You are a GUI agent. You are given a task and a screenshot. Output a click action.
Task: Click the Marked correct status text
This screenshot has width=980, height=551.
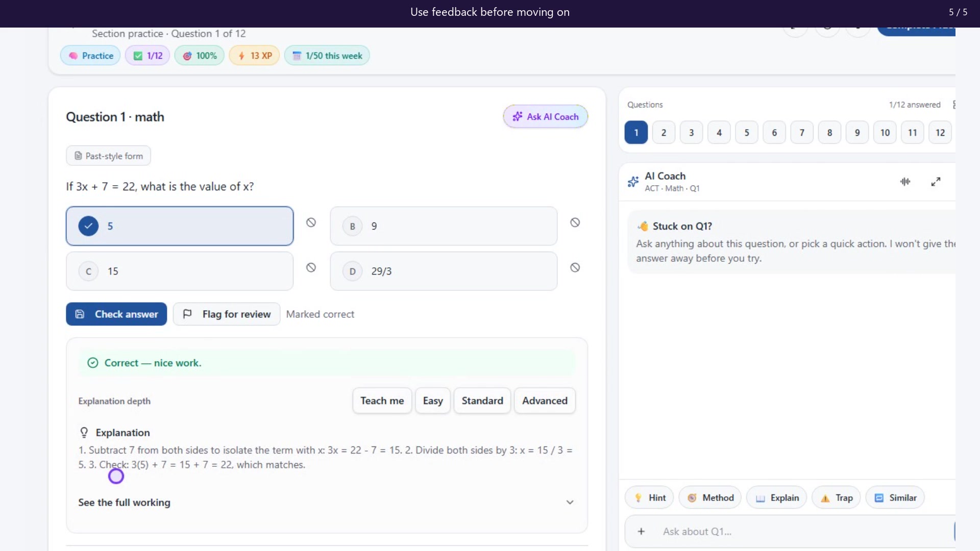click(320, 314)
